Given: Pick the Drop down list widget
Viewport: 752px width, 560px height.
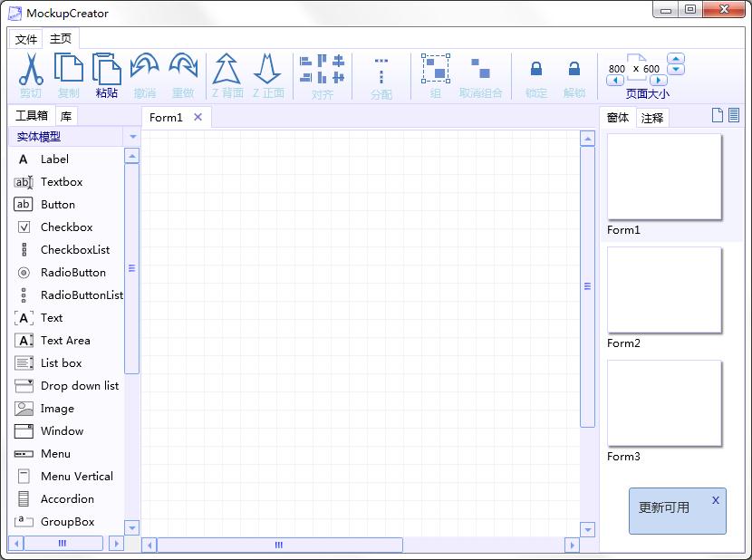Looking at the screenshot, I should click(79, 386).
